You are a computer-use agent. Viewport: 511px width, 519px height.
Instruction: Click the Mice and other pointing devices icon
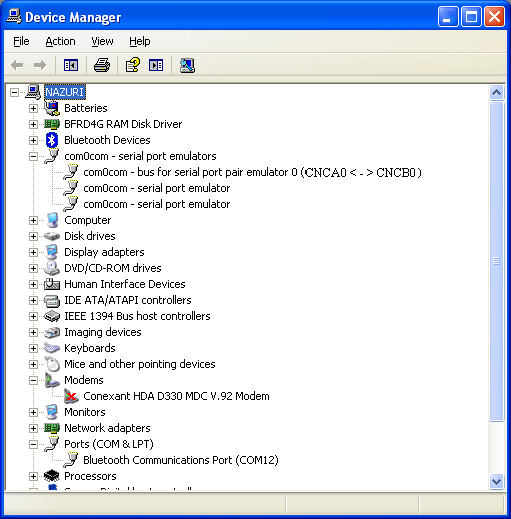[52, 364]
